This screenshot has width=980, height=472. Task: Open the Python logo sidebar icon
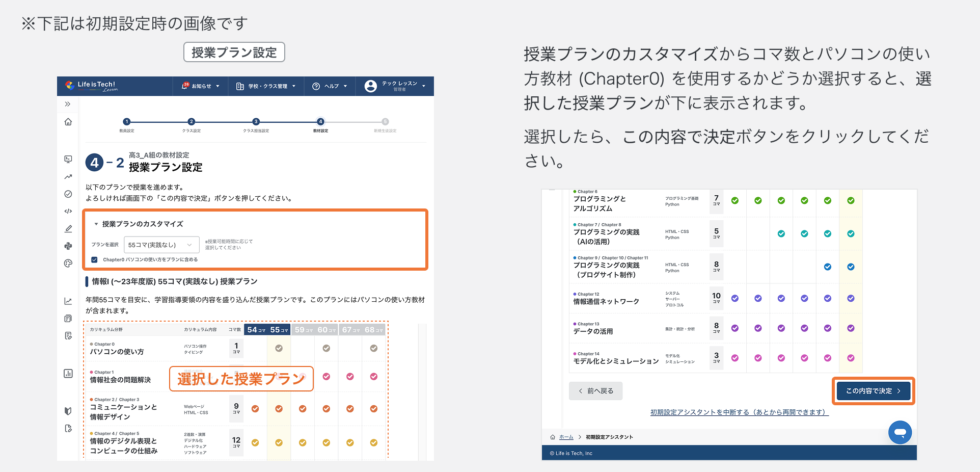point(68,246)
